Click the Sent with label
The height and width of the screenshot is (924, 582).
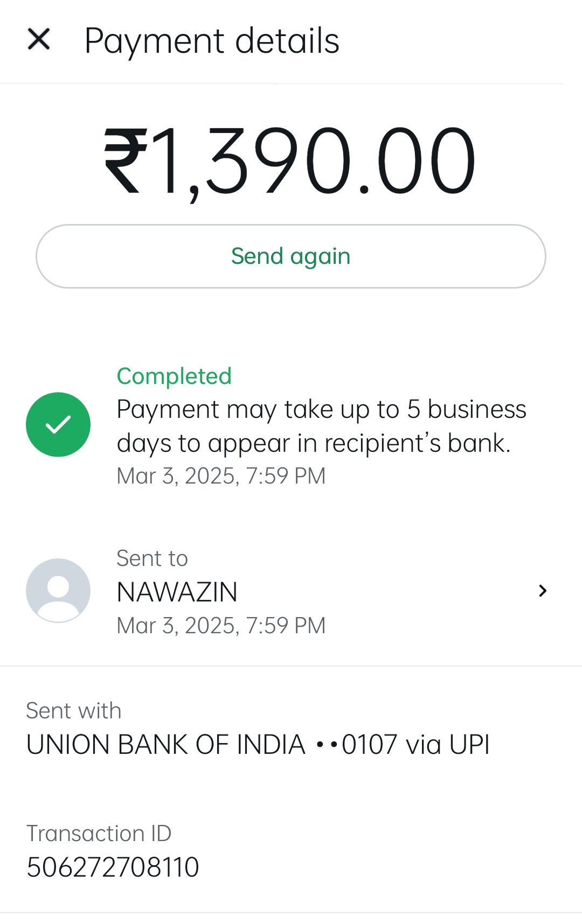point(73,711)
